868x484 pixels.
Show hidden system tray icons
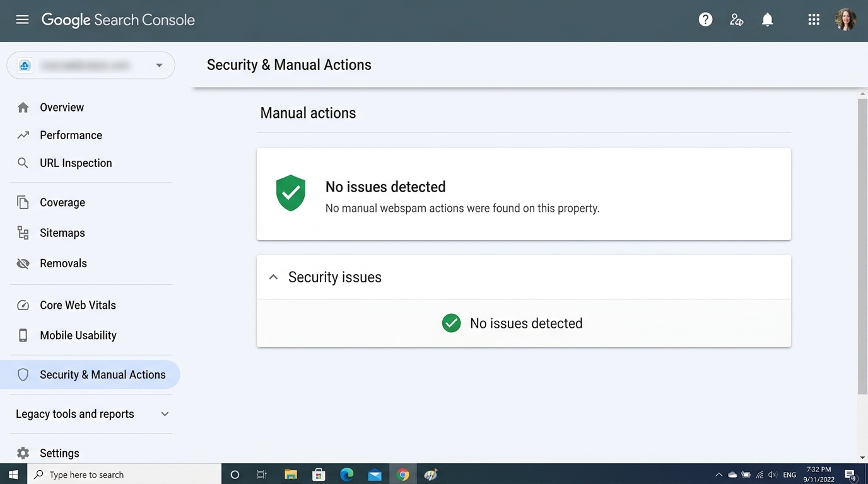718,475
